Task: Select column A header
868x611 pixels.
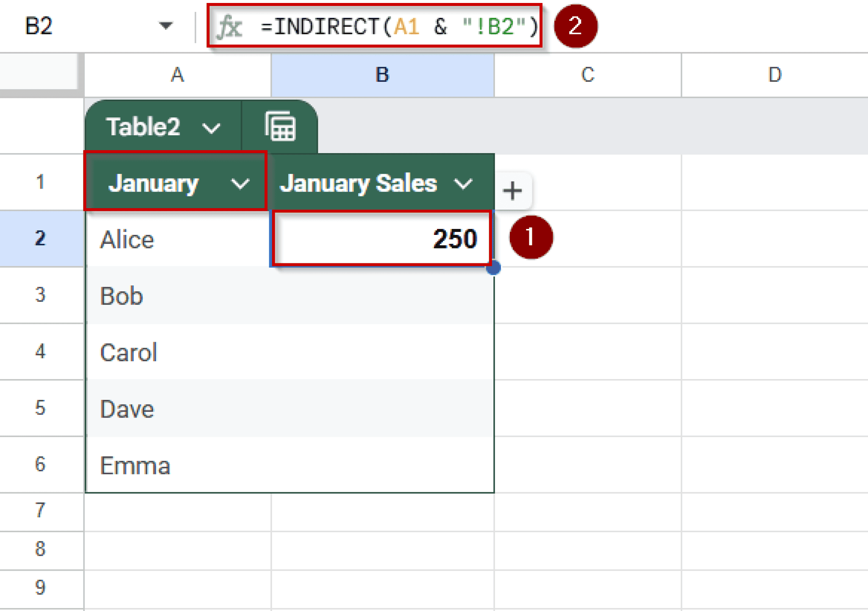Action: point(177,75)
